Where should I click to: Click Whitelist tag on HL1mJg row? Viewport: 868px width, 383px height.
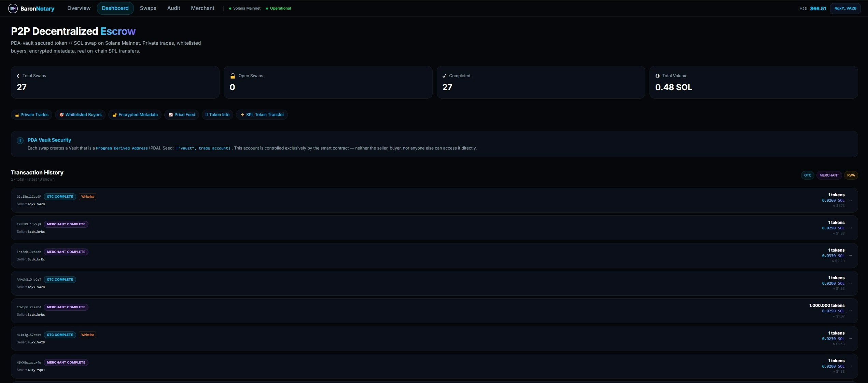[87, 335]
